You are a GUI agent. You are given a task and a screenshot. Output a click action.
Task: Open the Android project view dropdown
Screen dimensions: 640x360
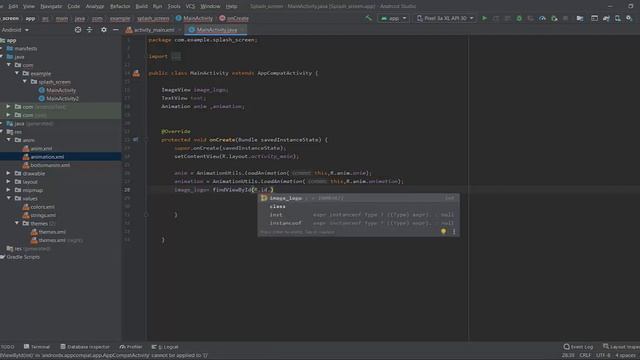pyautogui.click(x=15, y=30)
